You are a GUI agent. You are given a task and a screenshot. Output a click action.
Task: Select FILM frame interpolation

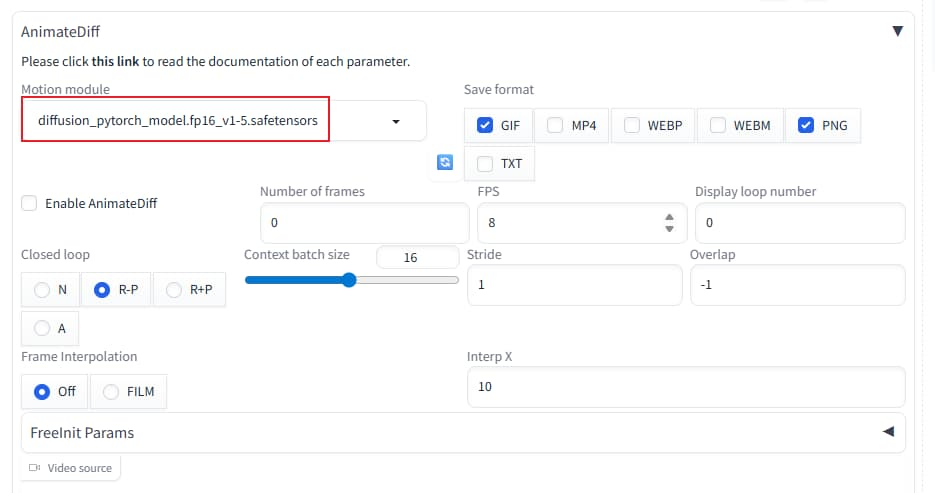pos(111,391)
